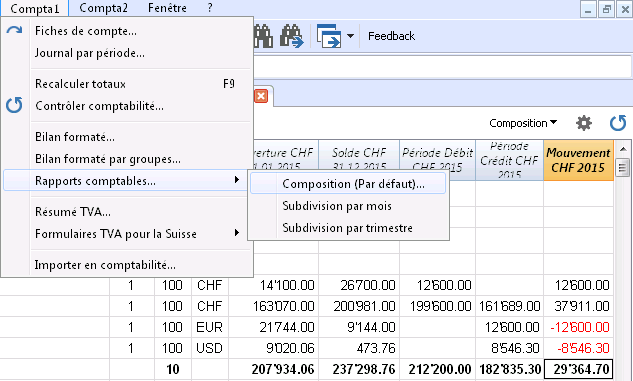The image size is (633, 381).
Task: Select cell 473.76
Action: pos(359,348)
